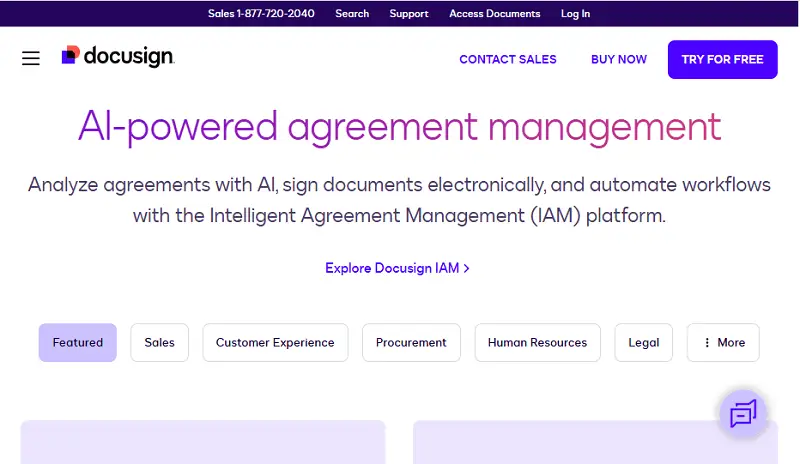Open Access Documents link
This screenshot has width=800, height=464.
coord(494,14)
